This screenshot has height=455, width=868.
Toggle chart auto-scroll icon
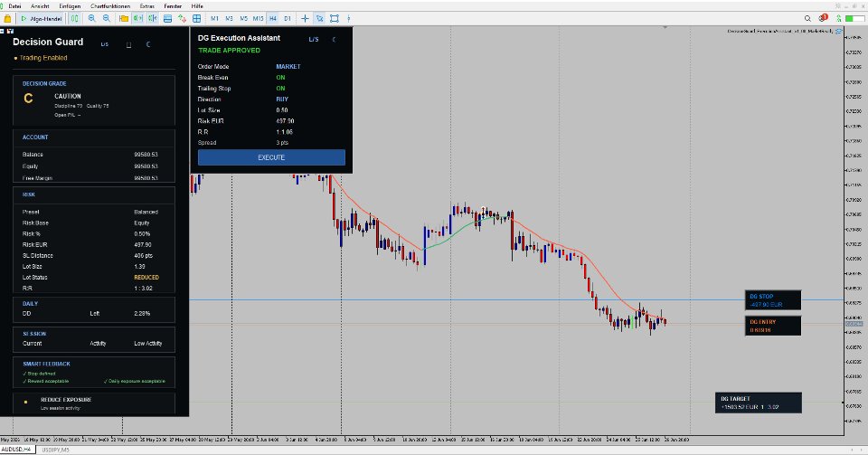point(137,18)
